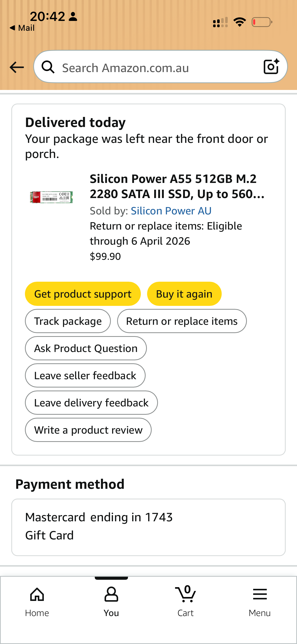297x644 pixels.
Task: Open the You profile tab
Action: 111,601
